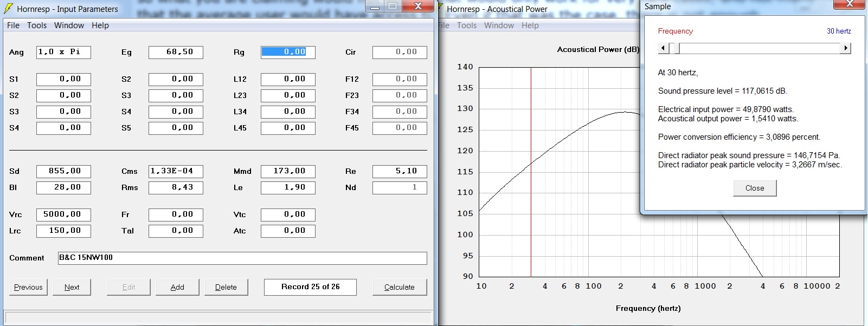This screenshot has width=868, height=326.
Task: Click the 30 hertz frequency value label
Action: click(839, 31)
